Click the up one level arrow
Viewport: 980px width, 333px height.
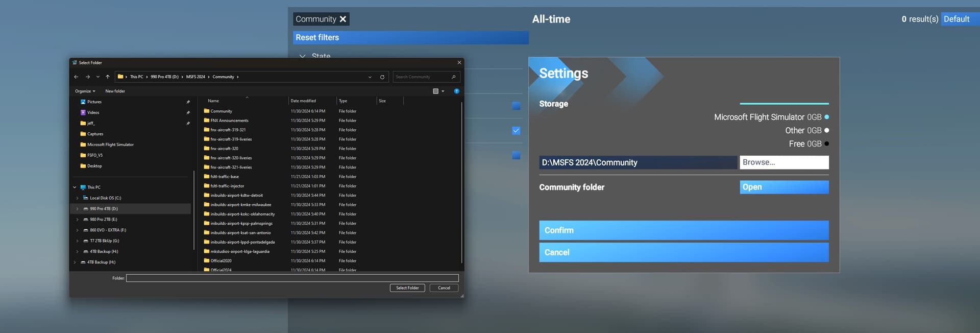point(108,77)
